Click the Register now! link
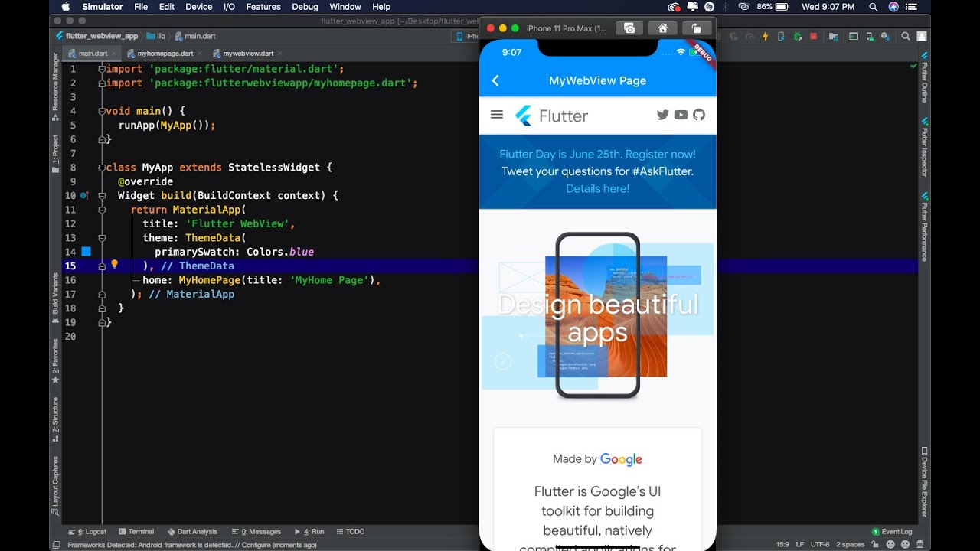 click(x=660, y=154)
